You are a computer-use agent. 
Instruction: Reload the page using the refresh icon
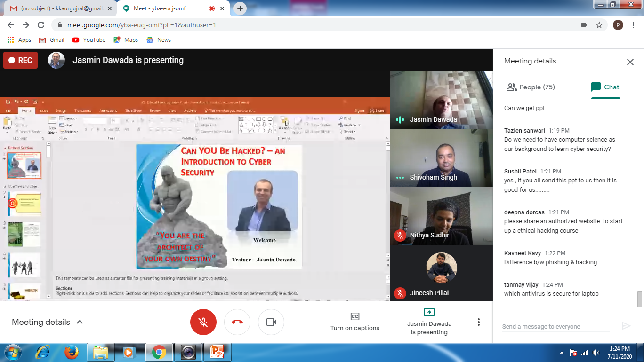41,25
